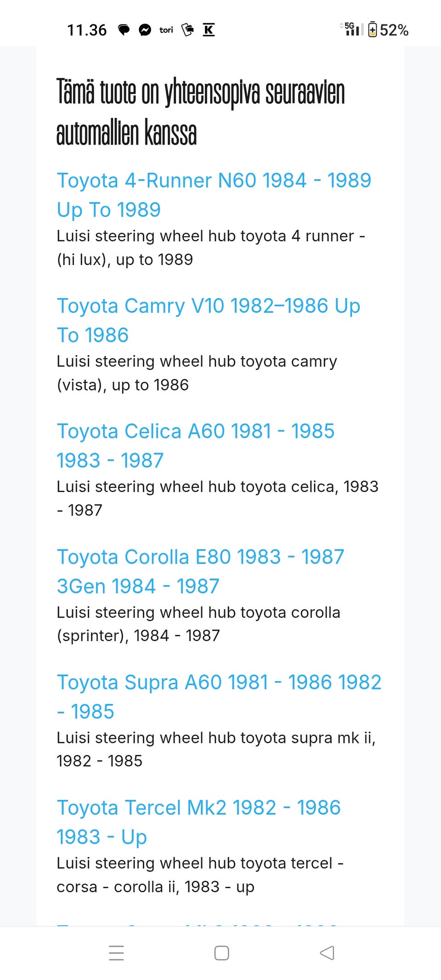The image size is (441, 980).
Task: Tap the K app notification icon
Action: click(209, 30)
